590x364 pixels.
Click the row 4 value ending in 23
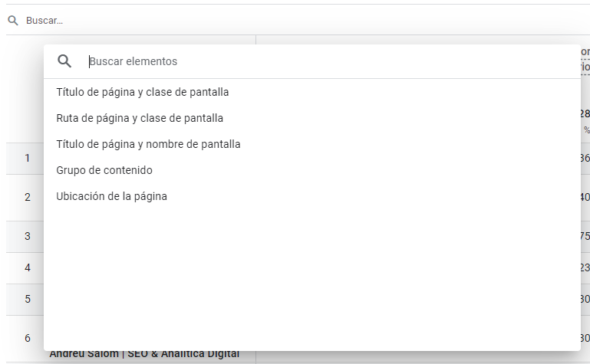[x=585, y=267]
